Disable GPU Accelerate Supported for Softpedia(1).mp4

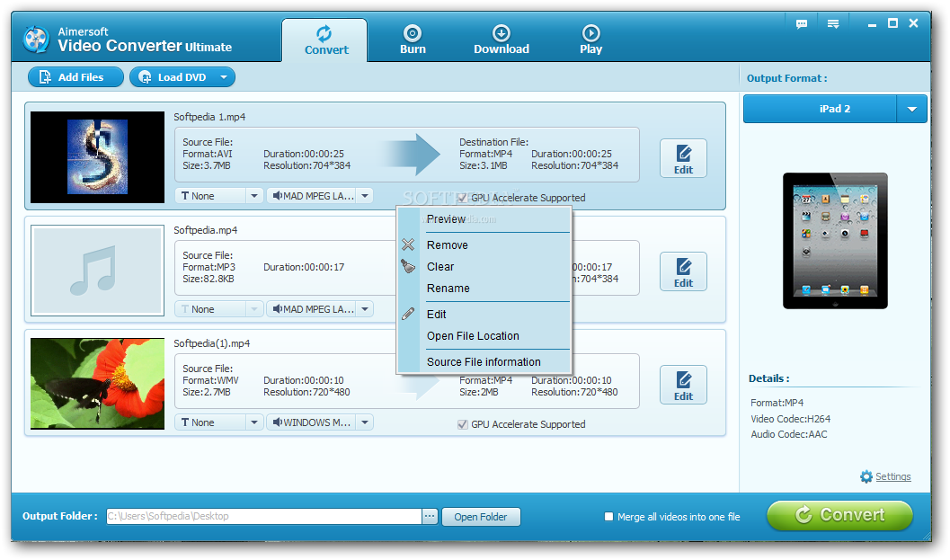coord(460,422)
